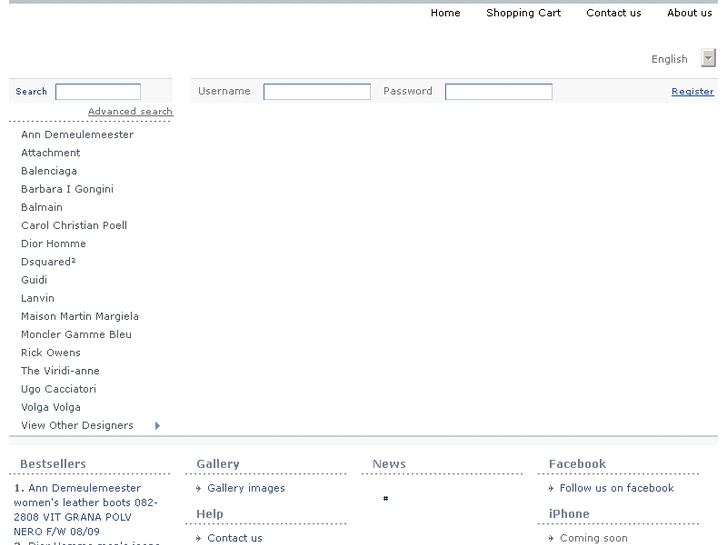The image size is (727, 545).
Task: Click arrow bullet beside Coming soon
Action: click(x=551, y=539)
